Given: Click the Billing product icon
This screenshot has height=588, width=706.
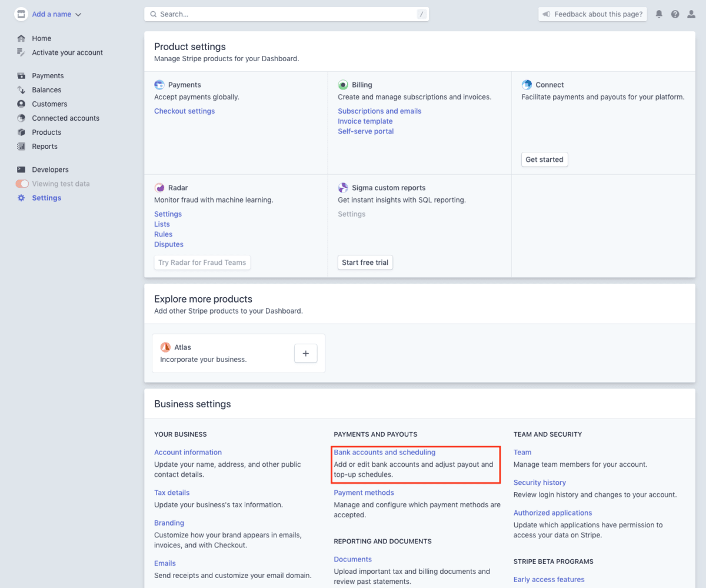Looking at the screenshot, I should (x=343, y=85).
